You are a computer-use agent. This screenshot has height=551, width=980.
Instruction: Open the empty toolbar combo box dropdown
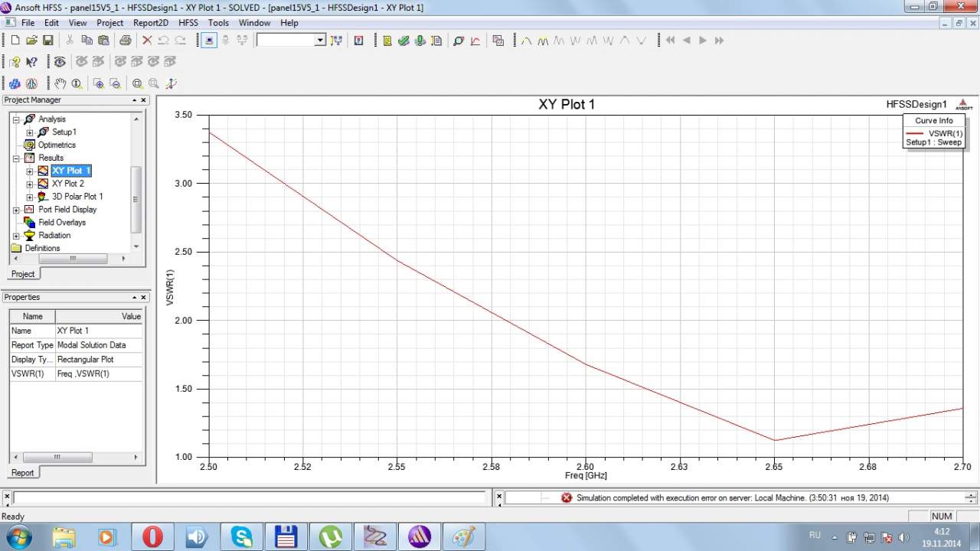pyautogui.click(x=320, y=40)
